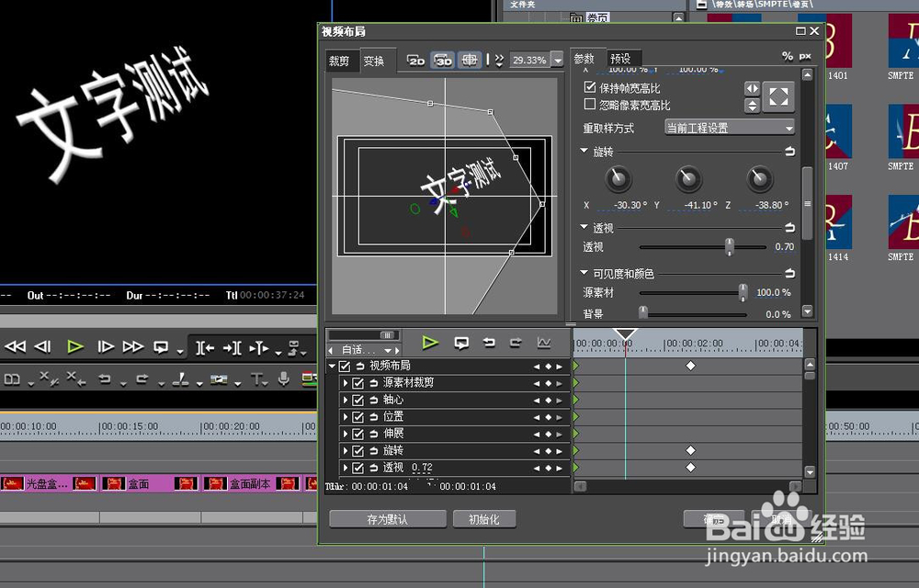Switch to 2D layout mode
The width and height of the screenshot is (919, 588).
(x=415, y=61)
